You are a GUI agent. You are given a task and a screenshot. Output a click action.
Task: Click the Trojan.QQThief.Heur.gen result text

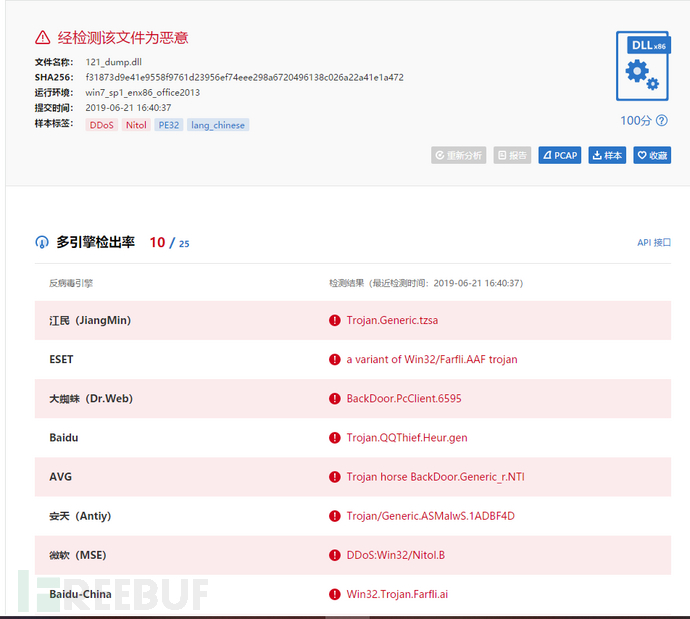pyautogui.click(x=407, y=438)
